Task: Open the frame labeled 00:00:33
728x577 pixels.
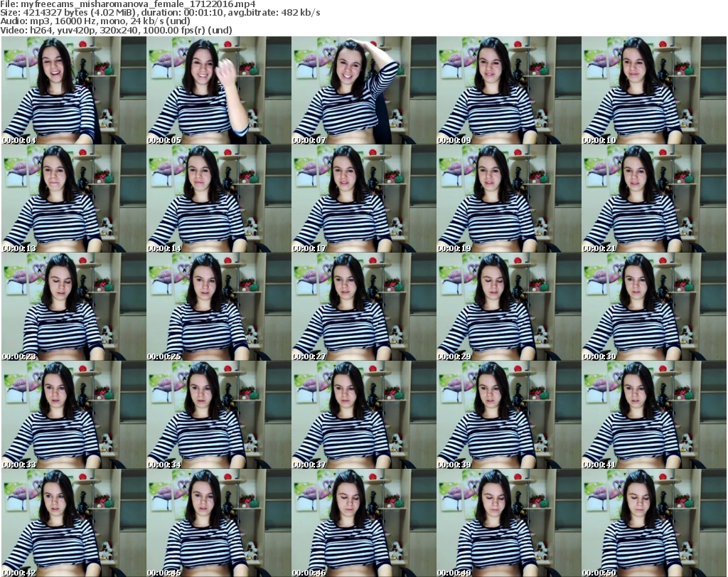Action: 73,415
